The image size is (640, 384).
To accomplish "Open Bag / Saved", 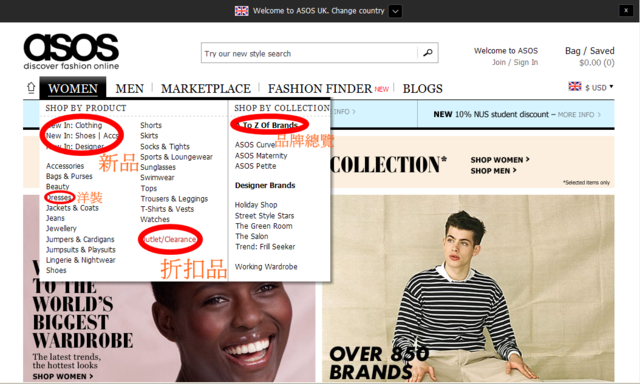I will coord(589,51).
